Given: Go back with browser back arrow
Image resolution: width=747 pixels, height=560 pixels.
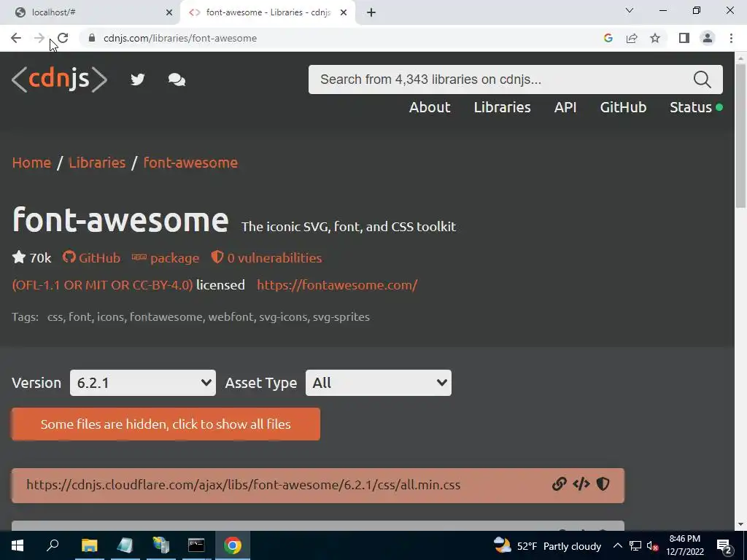Looking at the screenshot, I should [16, 38].
